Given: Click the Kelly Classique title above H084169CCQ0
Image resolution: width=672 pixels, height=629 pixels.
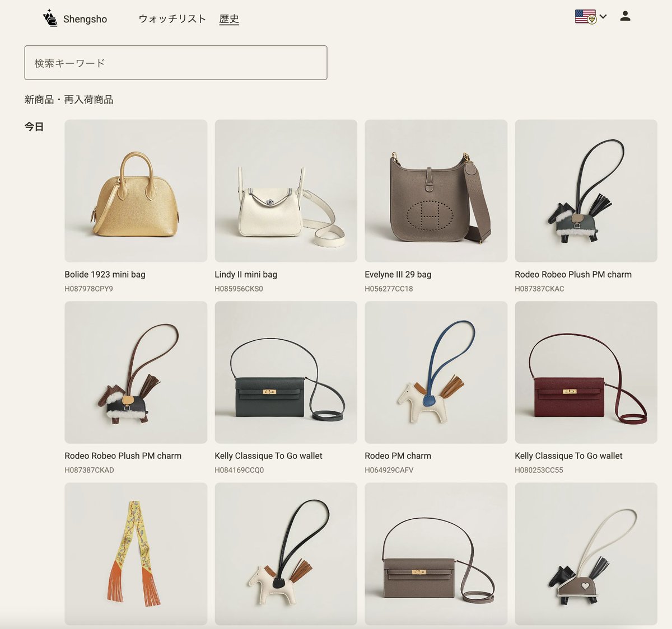Looking at the screenshot, I should coord(268,456).
